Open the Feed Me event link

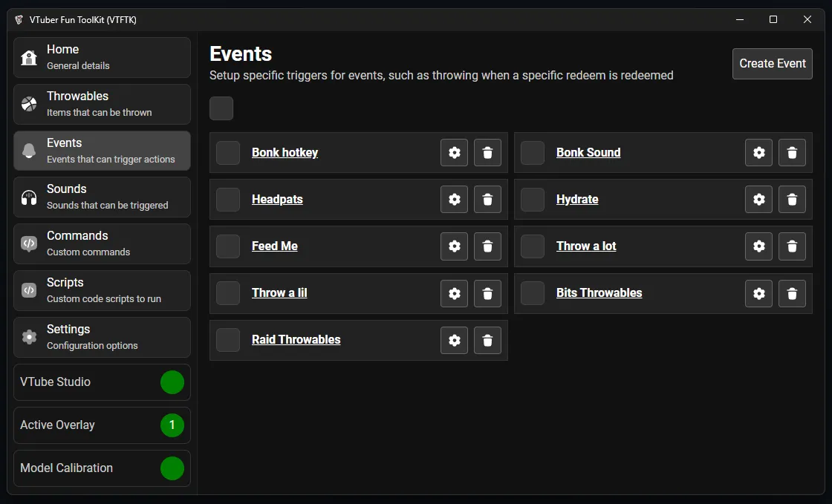(274, 246)
